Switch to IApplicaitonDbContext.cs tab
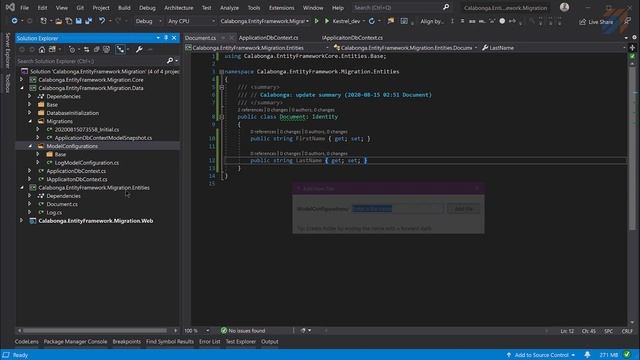Screen dimensions: 640x360 point(352,38)
